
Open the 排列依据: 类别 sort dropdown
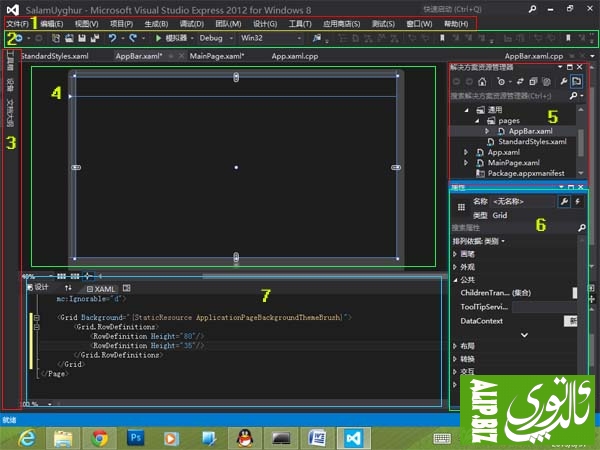coord(479,241)
